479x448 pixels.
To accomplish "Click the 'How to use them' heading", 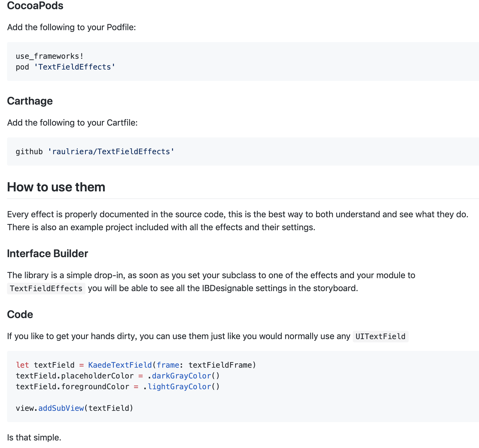I will point(56,187).
